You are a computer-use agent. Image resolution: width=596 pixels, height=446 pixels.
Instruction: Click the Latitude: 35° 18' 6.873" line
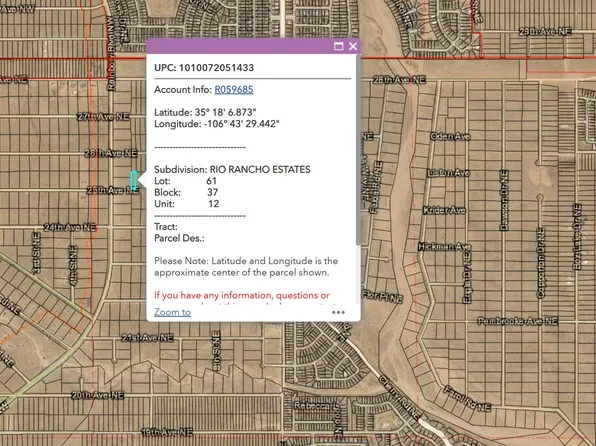pyautogui.click(x=205, y=113)
